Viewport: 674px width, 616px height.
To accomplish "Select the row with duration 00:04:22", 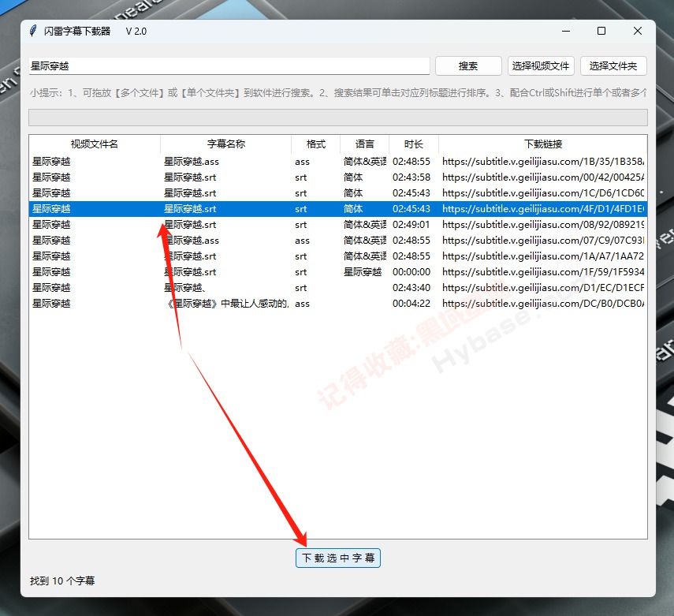I will (338, 304).
